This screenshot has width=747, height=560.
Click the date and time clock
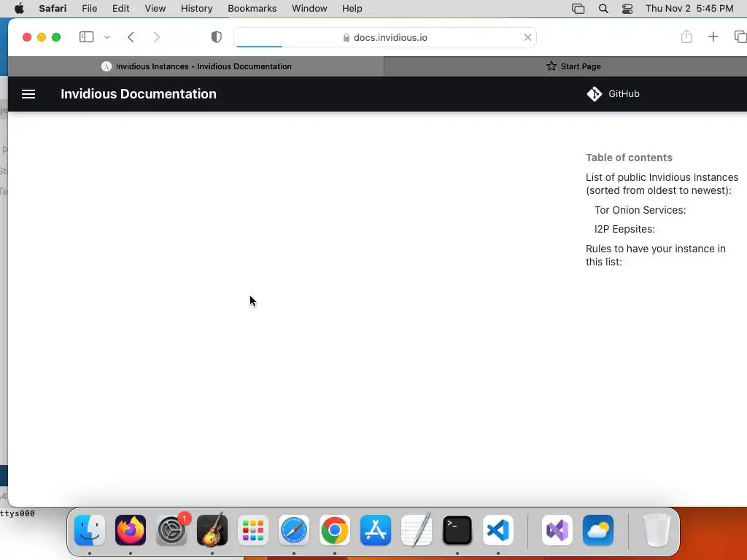[x=689, y=8]
